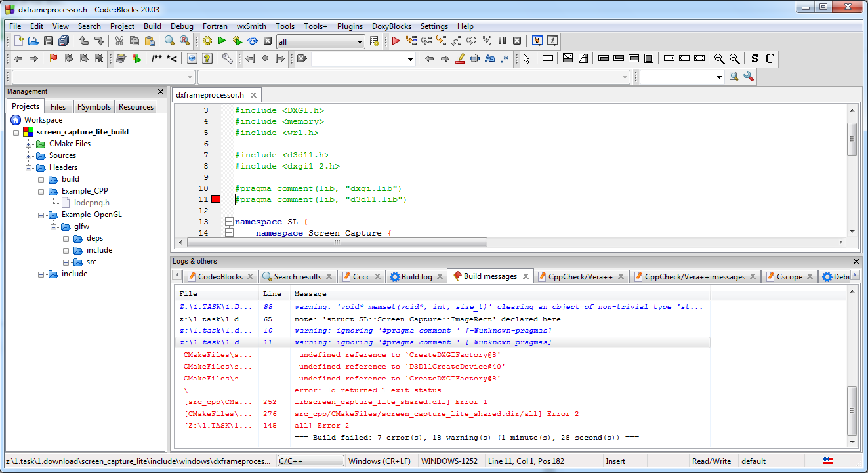
Task: Switch to the FSymbols tab
Action: click(x=94, y=106)
